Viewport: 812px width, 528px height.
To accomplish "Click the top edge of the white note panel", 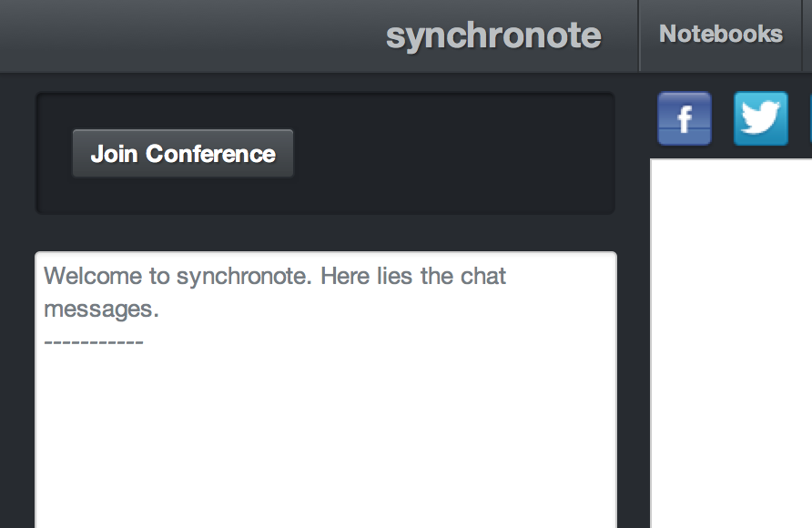I will click(x=730, y=161).
